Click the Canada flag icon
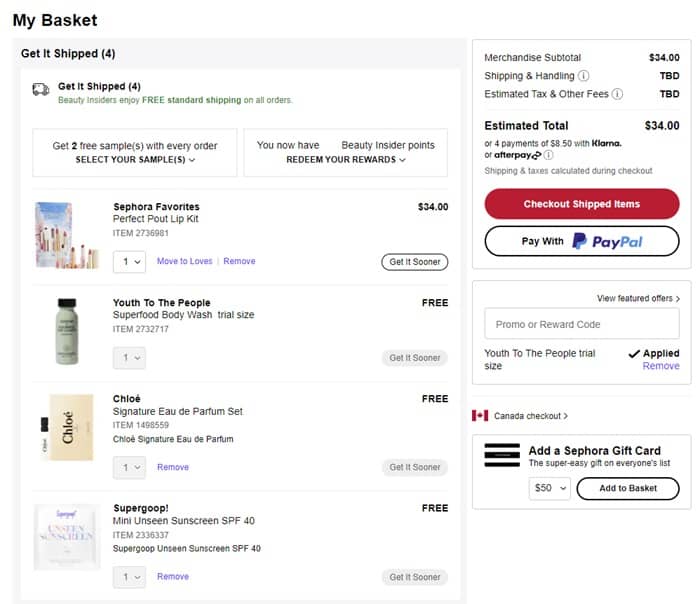The image size is (700, 604). pos(480,415)
